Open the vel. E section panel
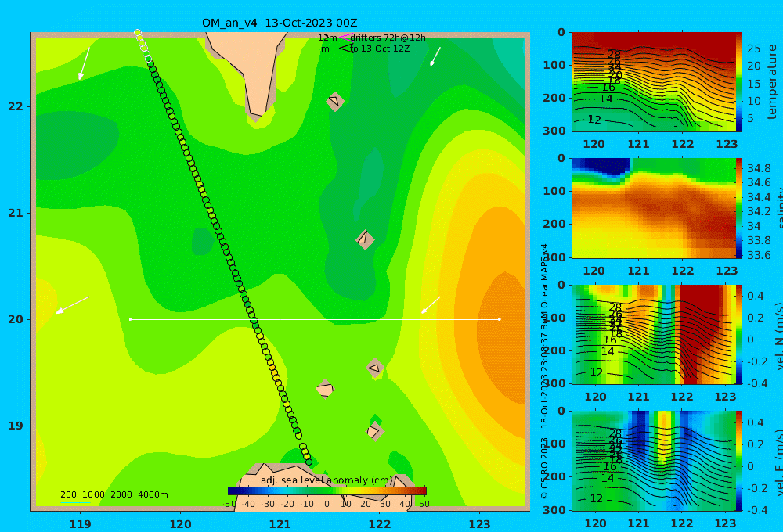Image resolution: width=783 pixels, height=532 pixels. click(653, 461)
